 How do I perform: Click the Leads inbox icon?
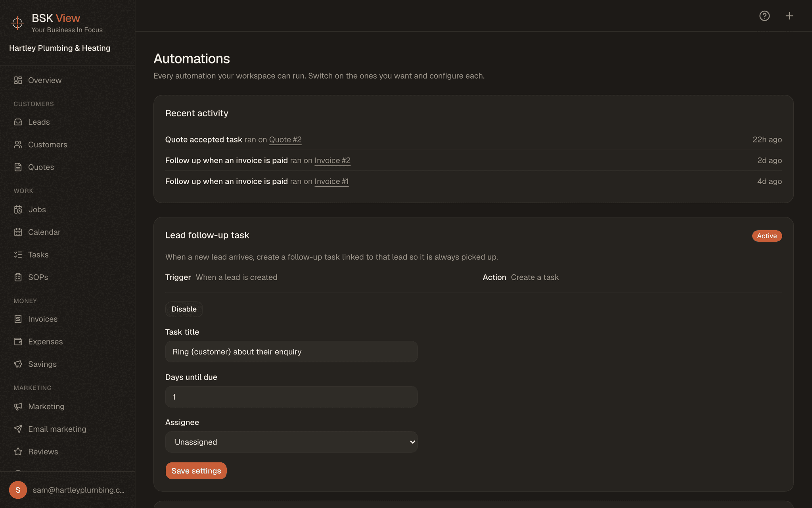click(x=18, y=122)
